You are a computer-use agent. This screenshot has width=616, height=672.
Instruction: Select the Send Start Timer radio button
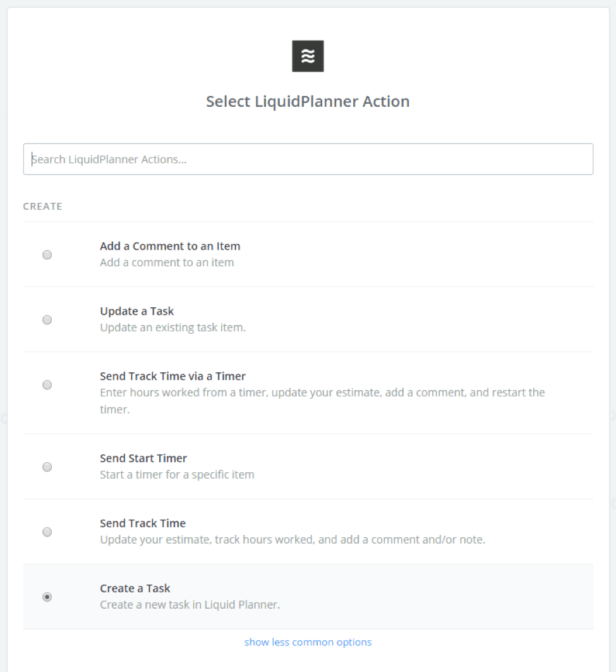click(x=47, y=467)
